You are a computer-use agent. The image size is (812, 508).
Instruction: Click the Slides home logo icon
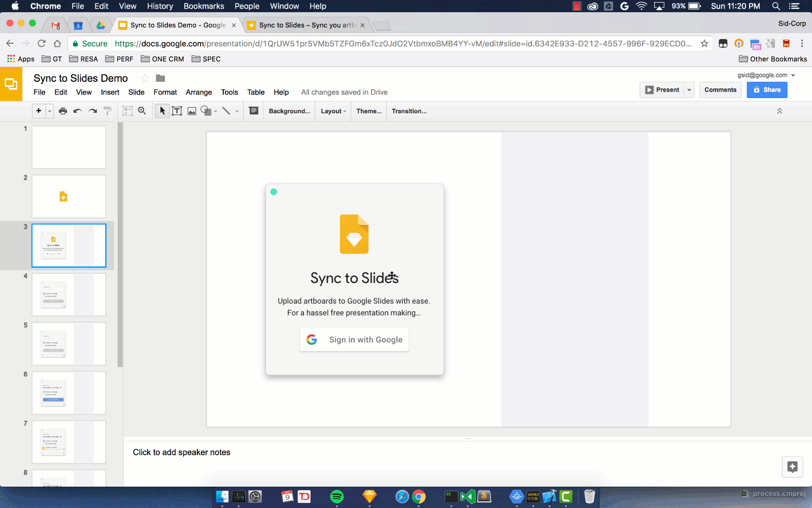11,84
